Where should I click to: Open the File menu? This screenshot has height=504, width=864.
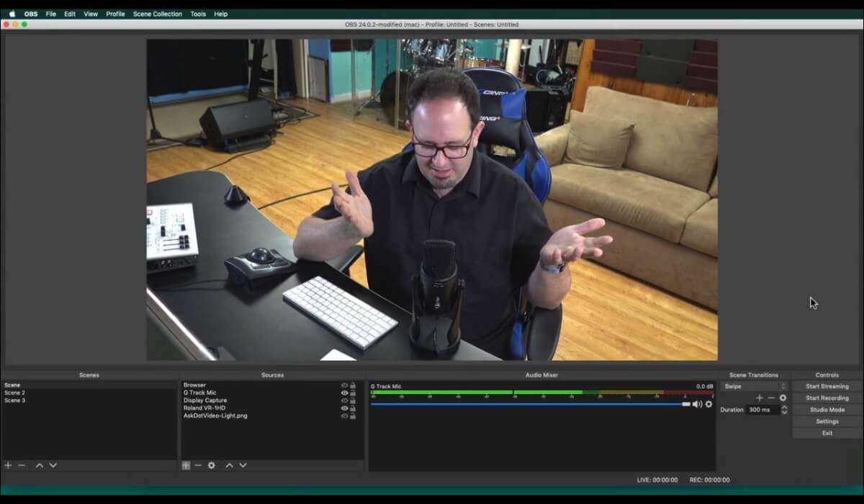(51, 14)
